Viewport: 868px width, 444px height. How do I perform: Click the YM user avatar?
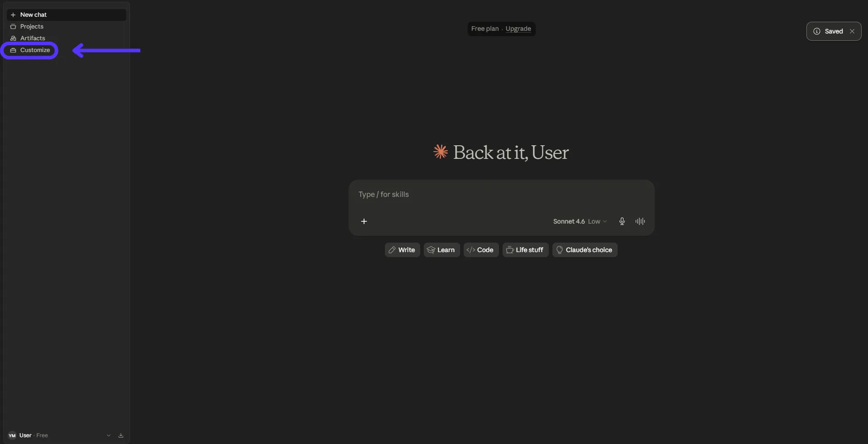point(12,436)
